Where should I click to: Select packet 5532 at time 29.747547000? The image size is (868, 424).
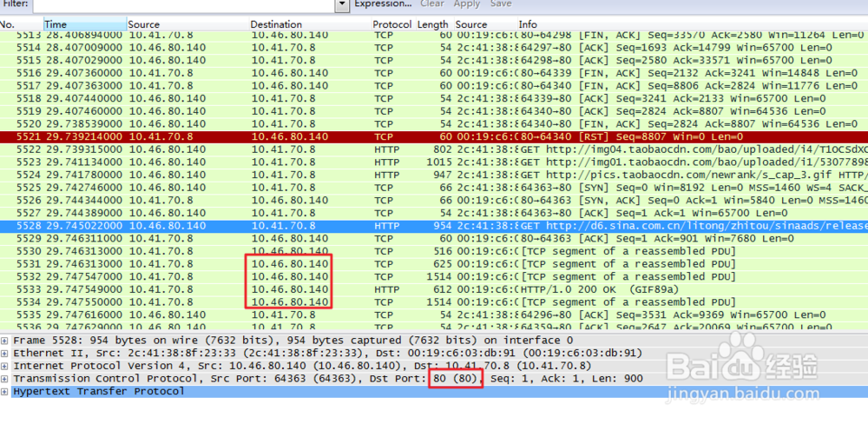click(434, 276)
